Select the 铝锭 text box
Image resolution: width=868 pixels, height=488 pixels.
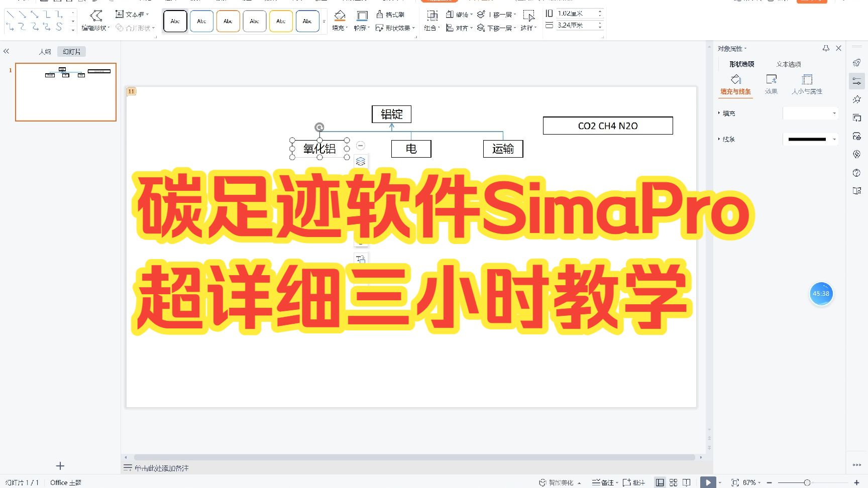pos(392,114)
